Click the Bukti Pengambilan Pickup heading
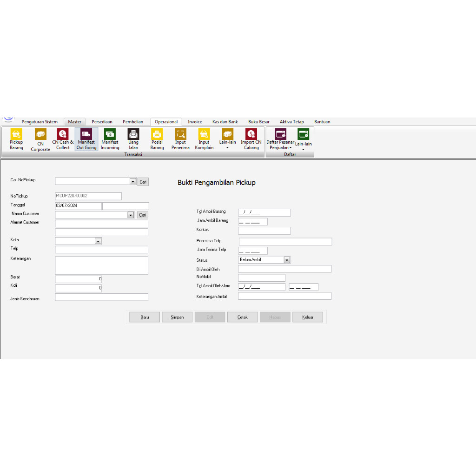 (217, 183)
